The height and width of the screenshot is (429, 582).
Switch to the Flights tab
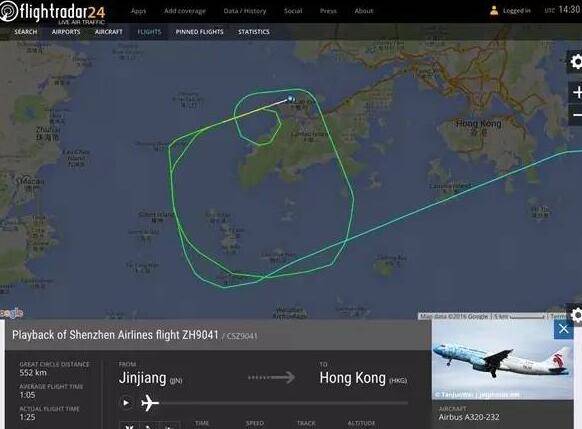pyautogui.click(x=149, y=32)
